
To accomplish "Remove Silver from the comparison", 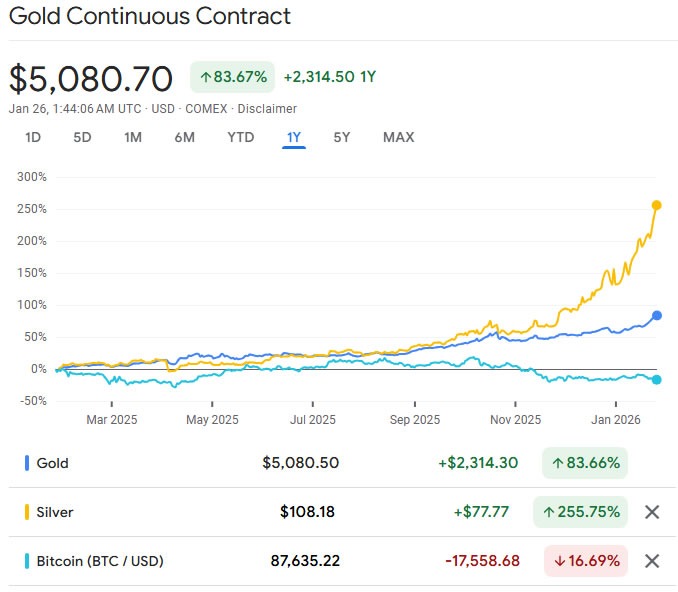I will coord(652,512).
